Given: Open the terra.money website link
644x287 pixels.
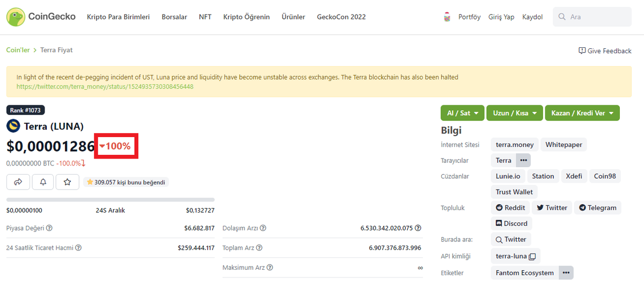Looking at the screenshot, I should 515,145.
